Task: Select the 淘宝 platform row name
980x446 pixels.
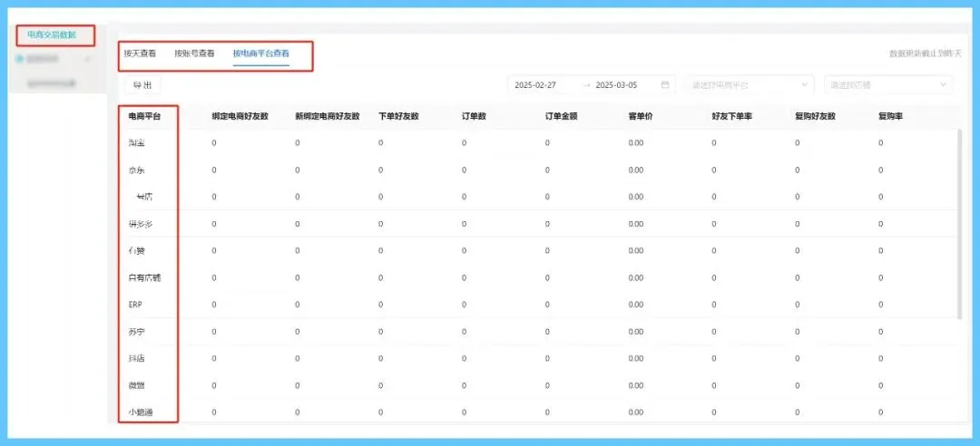Action: click(136, 143)
